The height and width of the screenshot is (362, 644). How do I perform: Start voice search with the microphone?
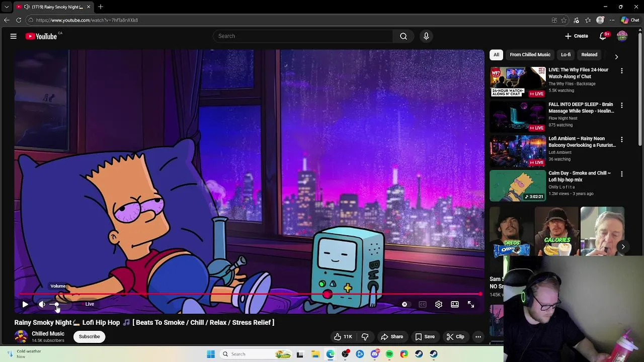[x=426, y=36]
